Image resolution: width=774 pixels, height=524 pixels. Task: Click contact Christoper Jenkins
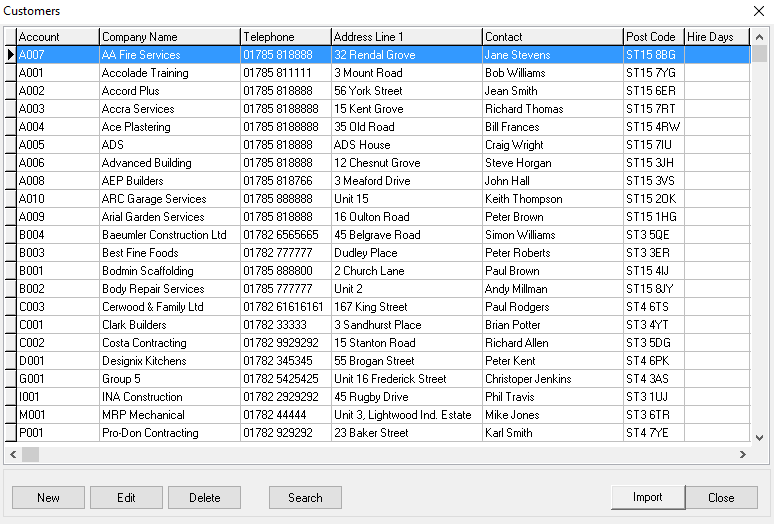click(x=553, y=379)
